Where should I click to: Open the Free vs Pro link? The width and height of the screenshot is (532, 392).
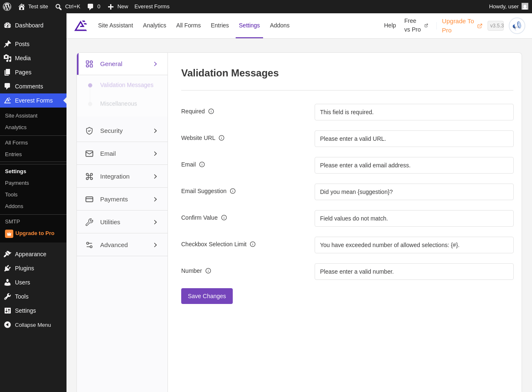(x=416, y=25)
